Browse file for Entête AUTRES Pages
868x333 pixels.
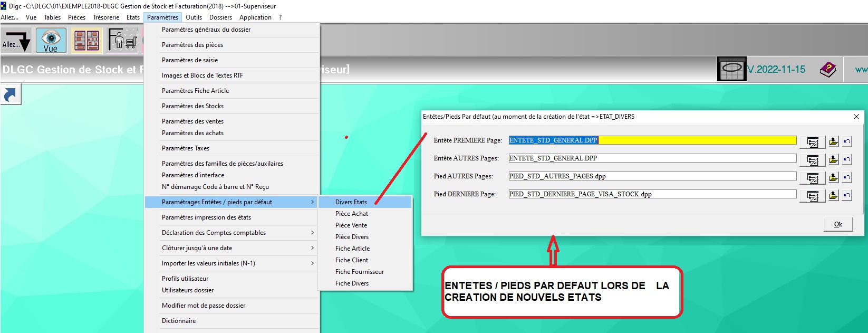click(833, 159)
